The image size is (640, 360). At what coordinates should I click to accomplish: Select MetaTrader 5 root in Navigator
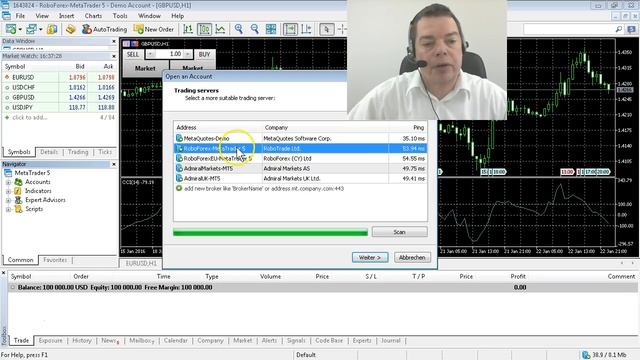[32, 173]
